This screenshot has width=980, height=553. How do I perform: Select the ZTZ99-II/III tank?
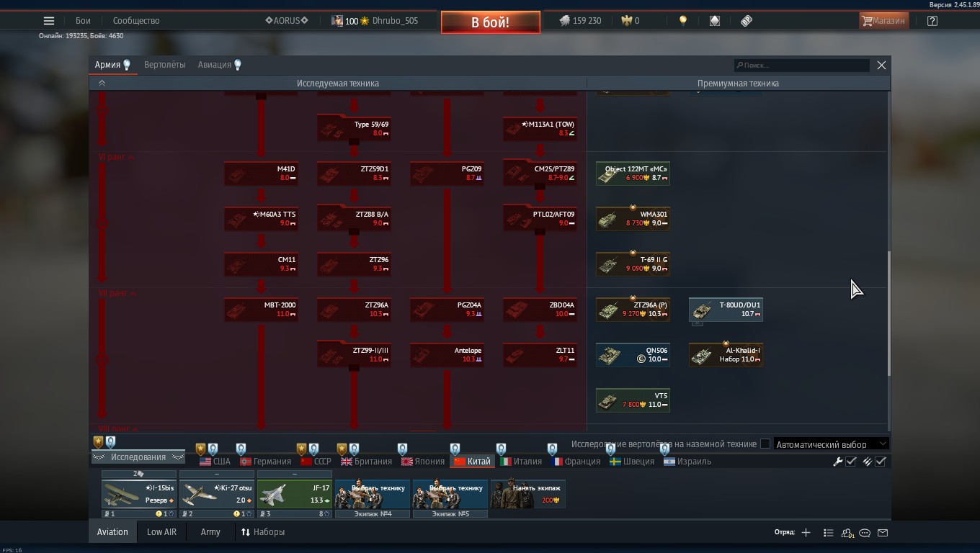(x=354, y=355)
